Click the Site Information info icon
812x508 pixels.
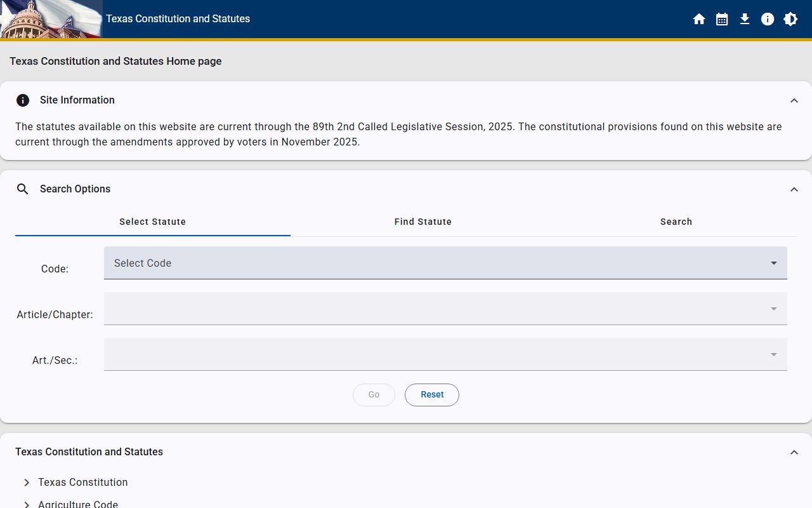pyautogui.click(x=23, y=100)
